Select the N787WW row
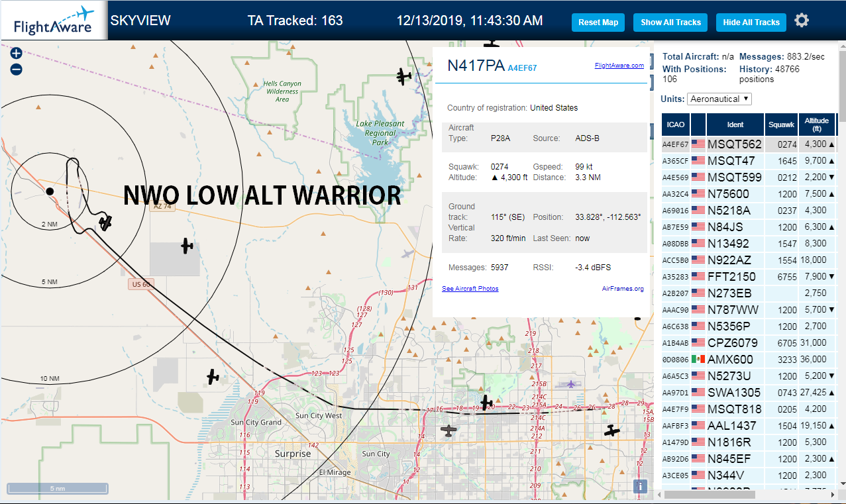The height and width of the screenshot is (504, 846). (749, 309)
